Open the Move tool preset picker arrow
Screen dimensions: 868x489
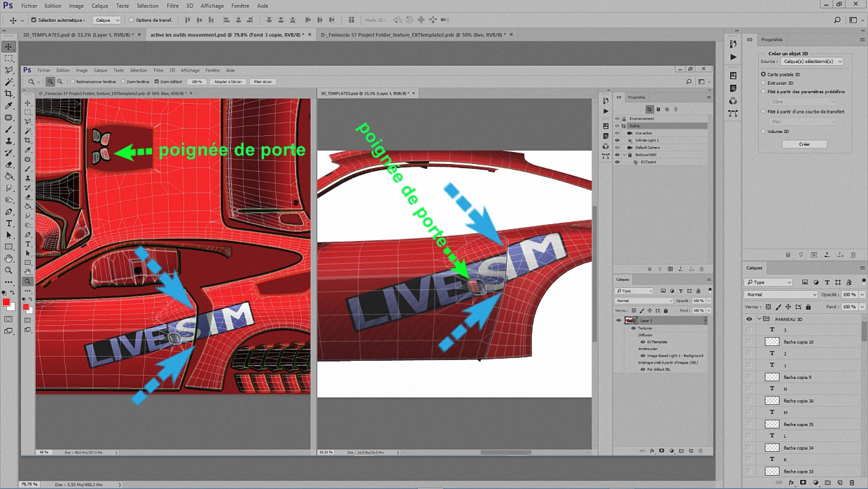pos(22,20)
